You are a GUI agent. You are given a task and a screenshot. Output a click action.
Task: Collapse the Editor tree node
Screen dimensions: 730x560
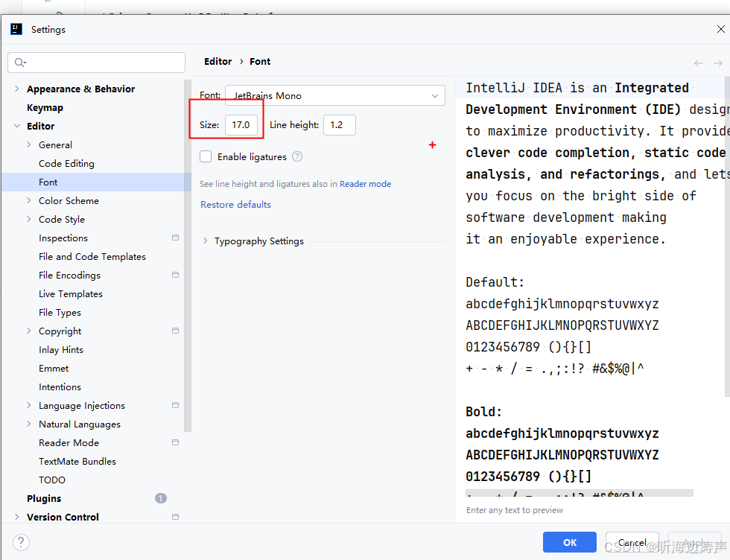click(16, 126)
